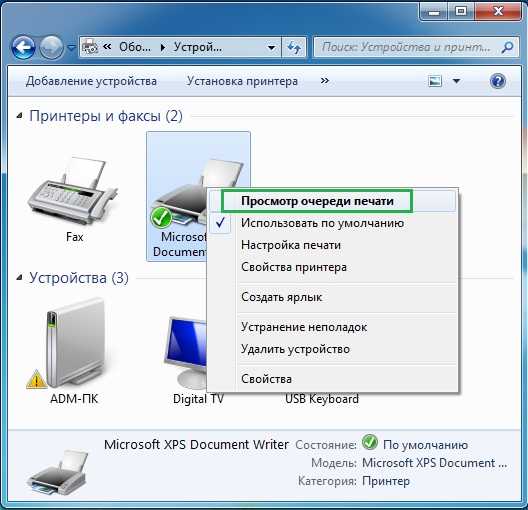The image size is (528, 510).
Task: Click the refresh icon beside address bar
Action: [294, 47]
